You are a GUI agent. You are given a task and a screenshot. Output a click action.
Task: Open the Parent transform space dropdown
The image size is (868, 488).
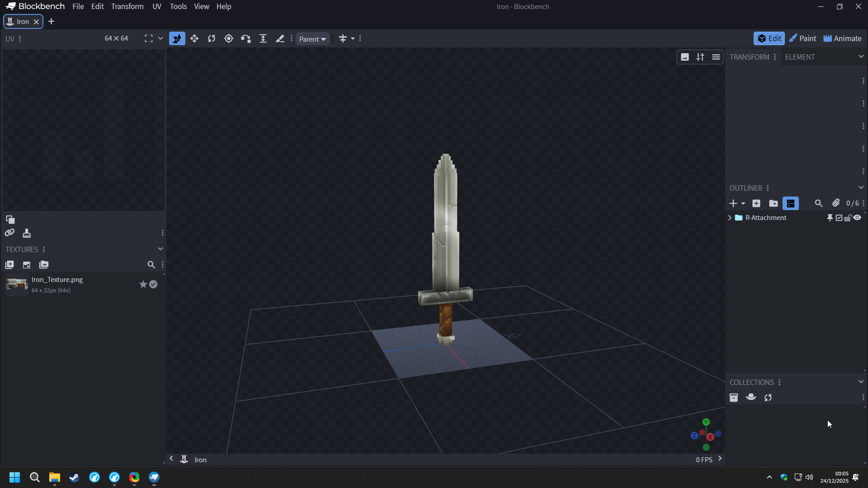tap(312, 39)
